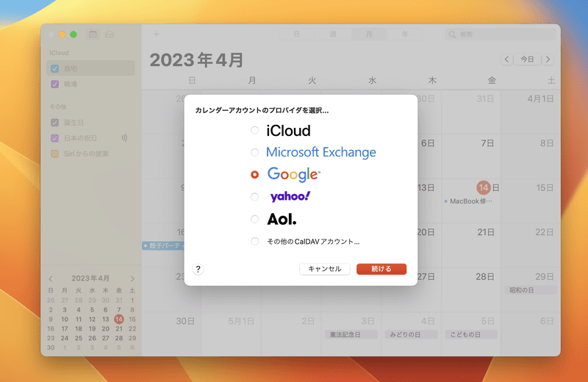Toggle the Siriからの提案 checkbox

(x=54, y=154)
